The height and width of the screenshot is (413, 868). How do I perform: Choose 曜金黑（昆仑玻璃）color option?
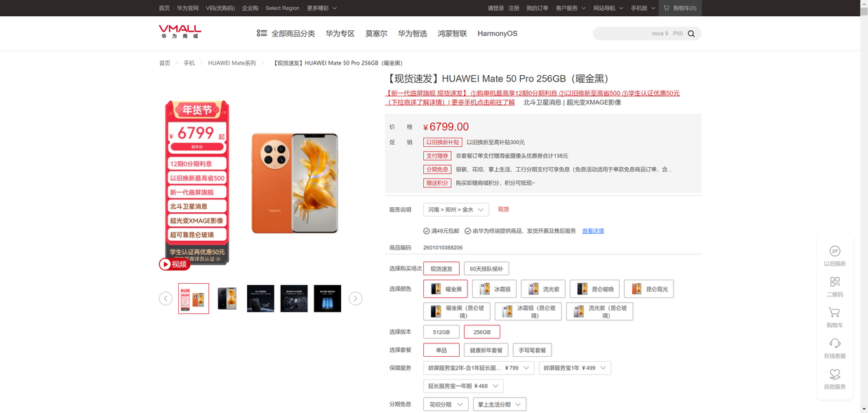457,311
